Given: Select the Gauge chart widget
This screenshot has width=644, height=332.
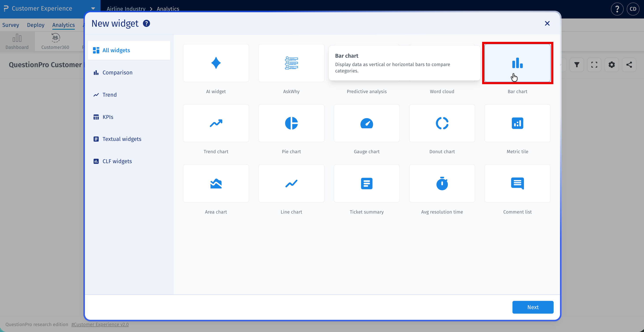Looking at the screenshot, I should pyautogui.click(x=366, y=123).
